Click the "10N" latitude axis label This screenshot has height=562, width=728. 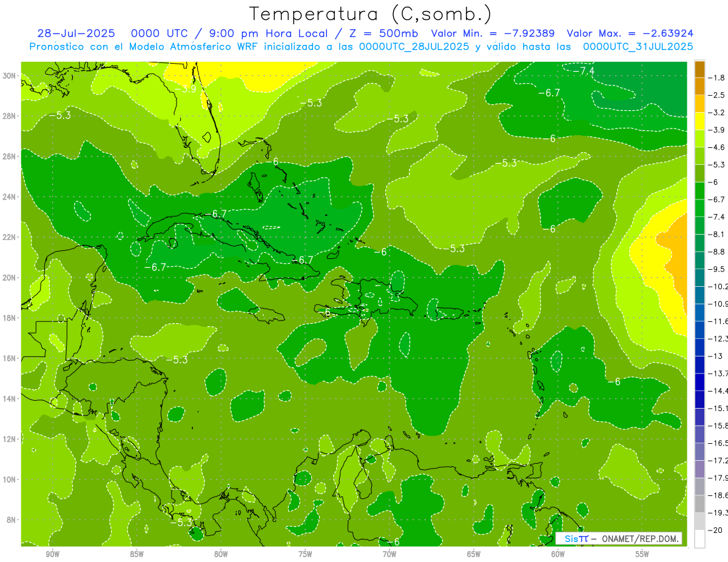10,480
